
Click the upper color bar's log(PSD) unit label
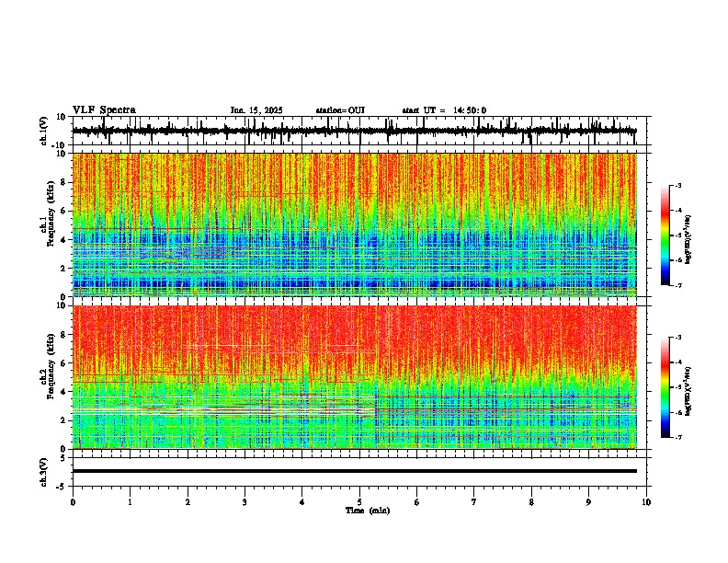[x=688, y=239]
